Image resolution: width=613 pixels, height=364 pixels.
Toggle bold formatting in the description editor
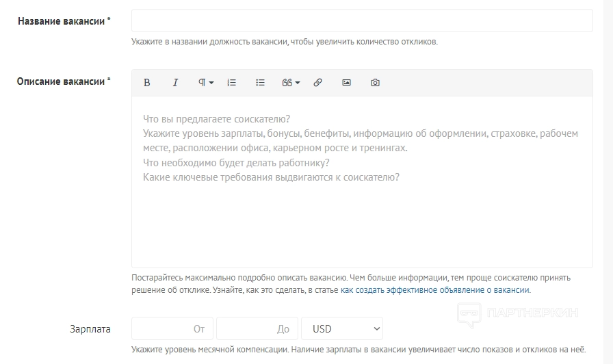[147, 83]
